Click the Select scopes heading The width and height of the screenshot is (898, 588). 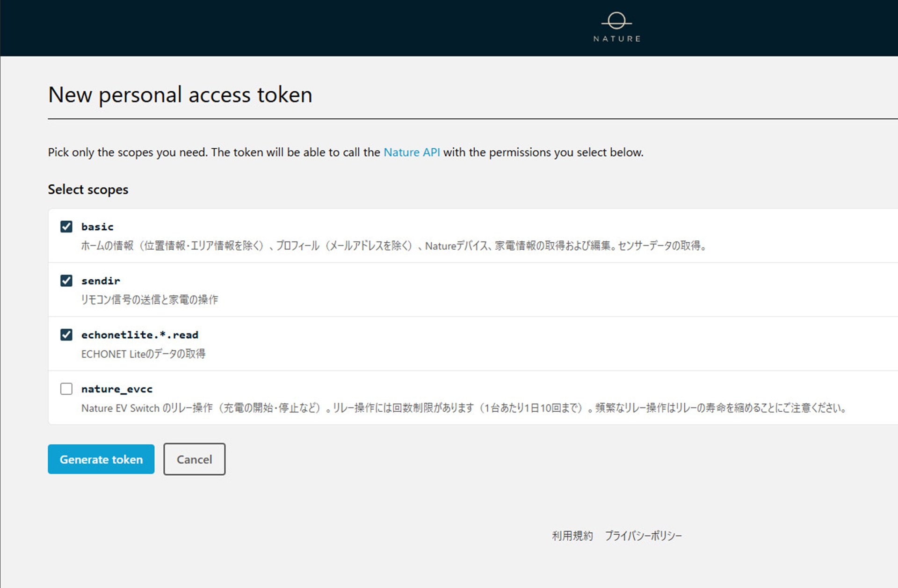click(88, 189)
